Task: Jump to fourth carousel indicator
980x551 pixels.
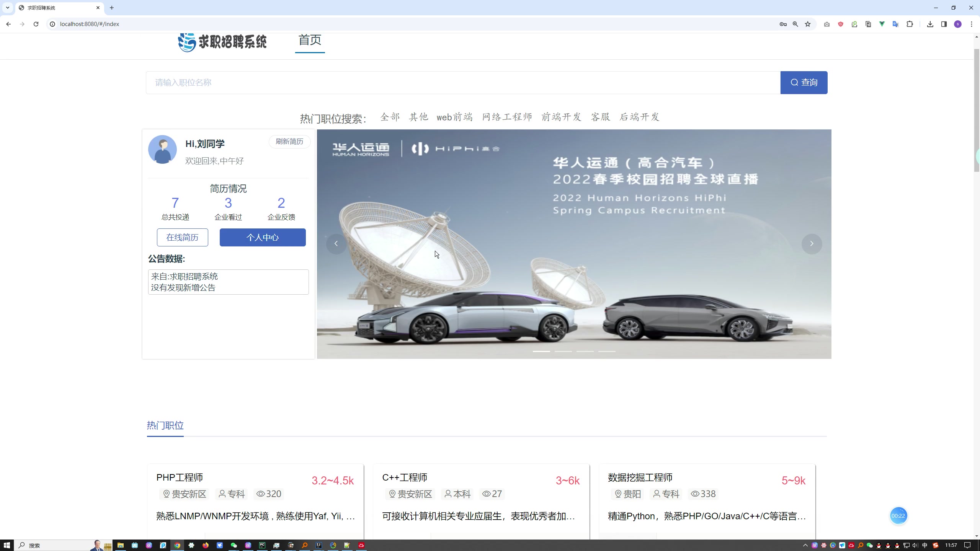Action: (x=607, y=351)
